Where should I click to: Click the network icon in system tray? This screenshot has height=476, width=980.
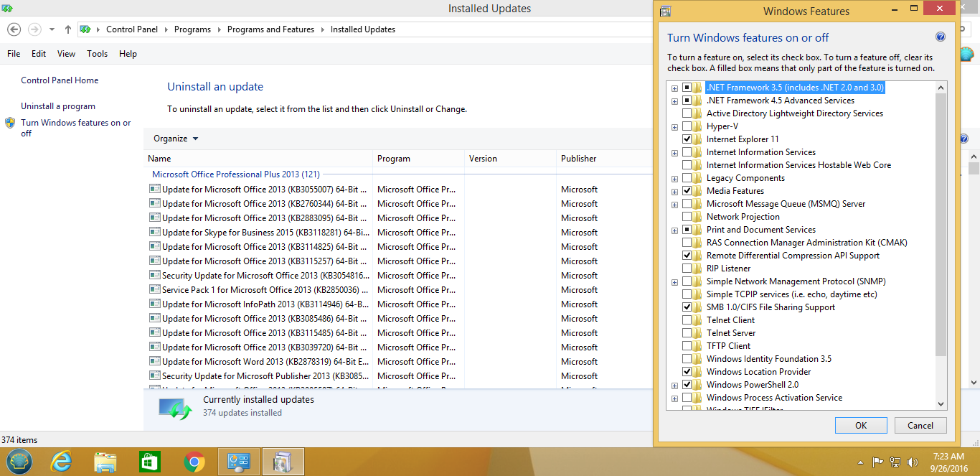895,462
